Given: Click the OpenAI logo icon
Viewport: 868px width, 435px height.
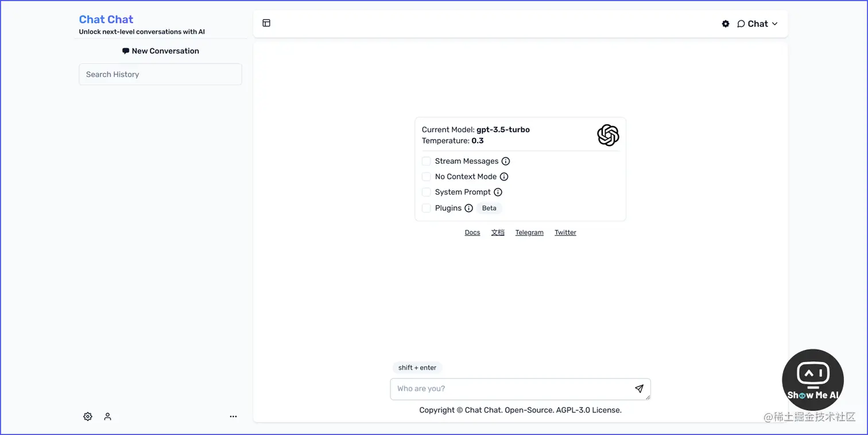Looking at the screenshot, I should coord(608,136).
